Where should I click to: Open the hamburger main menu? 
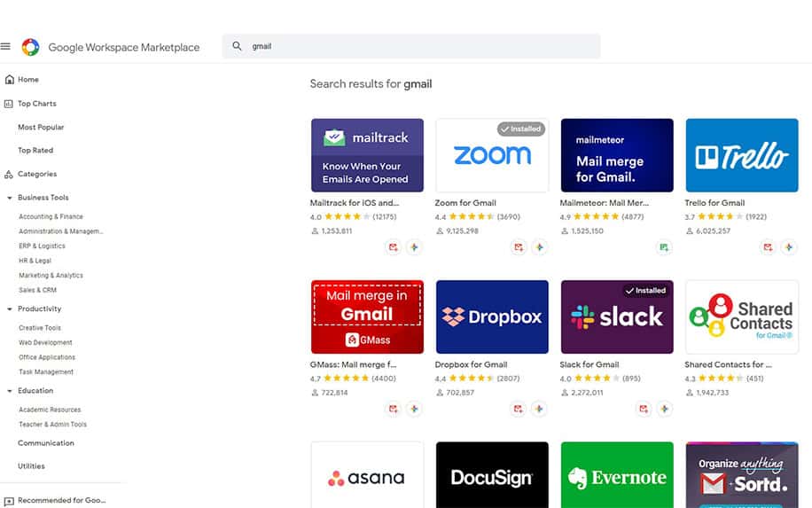coord(5,47)
